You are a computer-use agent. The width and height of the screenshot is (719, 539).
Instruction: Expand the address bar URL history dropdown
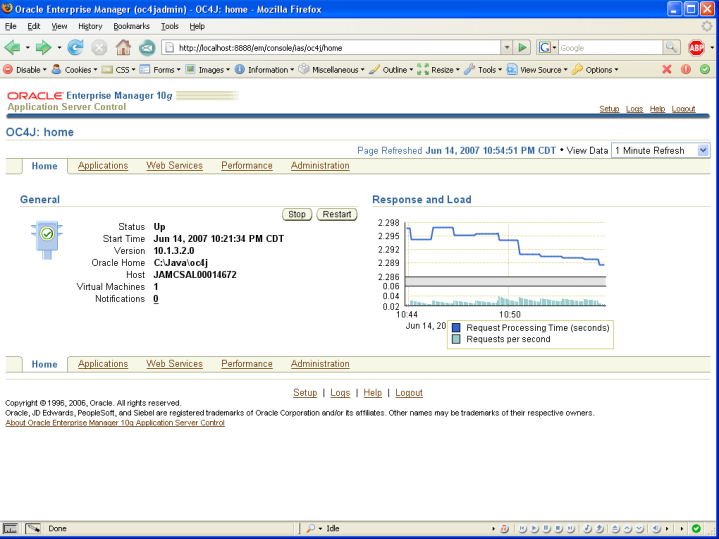506,47
